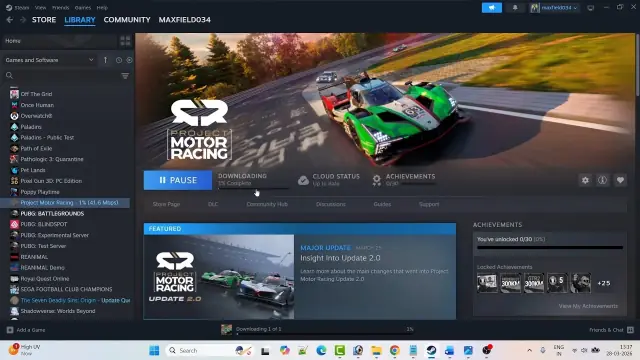Click the Add a Game plus icon
This screenshot has height=360, width=640.
point(10,330)
